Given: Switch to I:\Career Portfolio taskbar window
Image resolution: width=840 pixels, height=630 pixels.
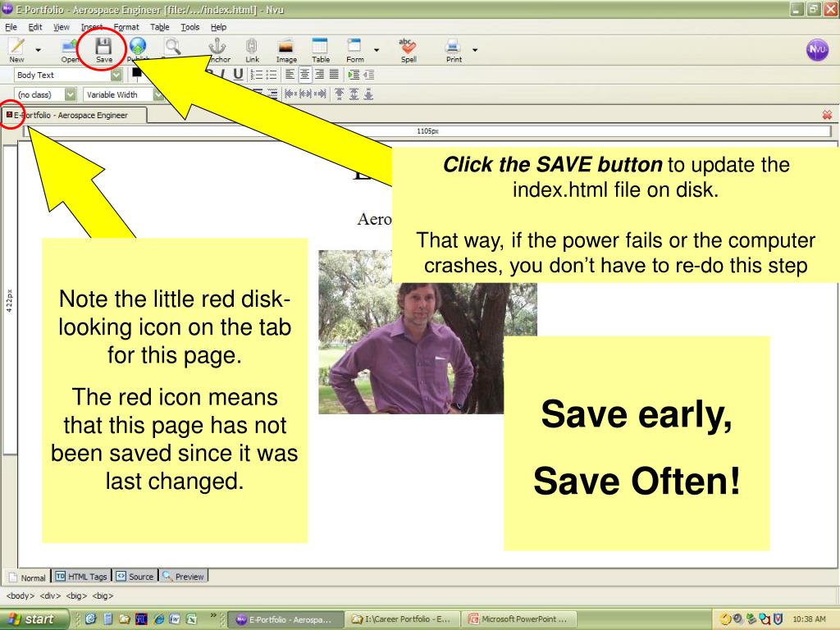Looking at the screenshot, I should coord(402,619).
